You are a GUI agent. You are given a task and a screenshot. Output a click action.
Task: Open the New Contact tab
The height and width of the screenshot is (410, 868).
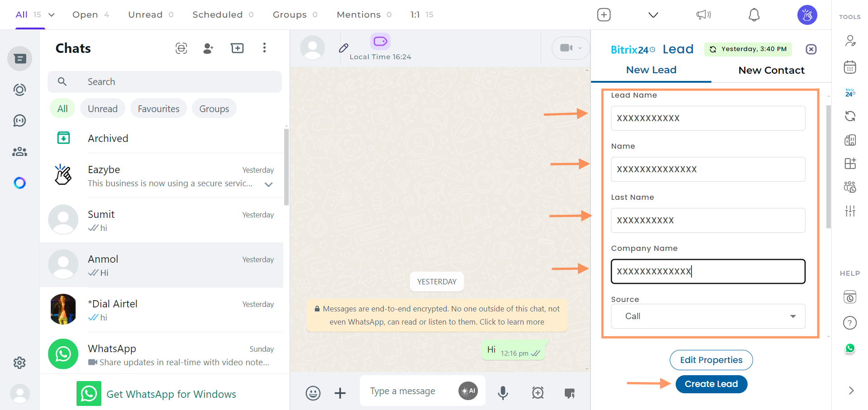click(x=771, y=70)
